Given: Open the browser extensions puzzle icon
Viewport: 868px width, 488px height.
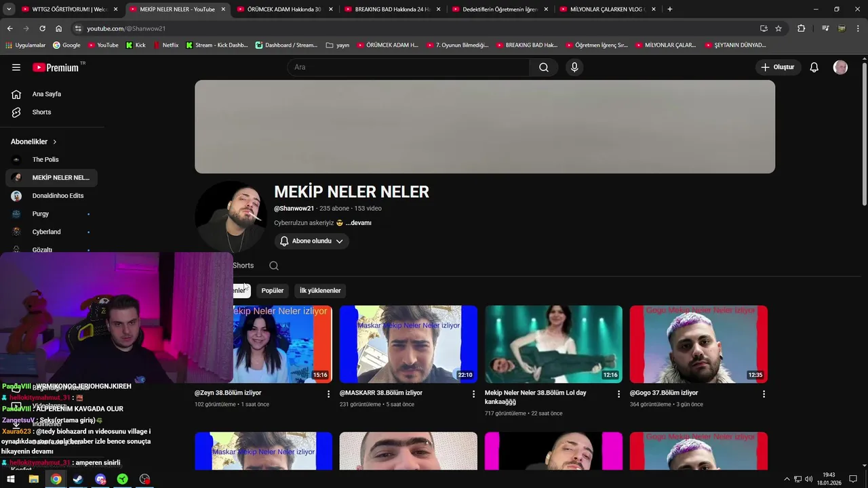Looking at the screenshot, I should point(802,28).
